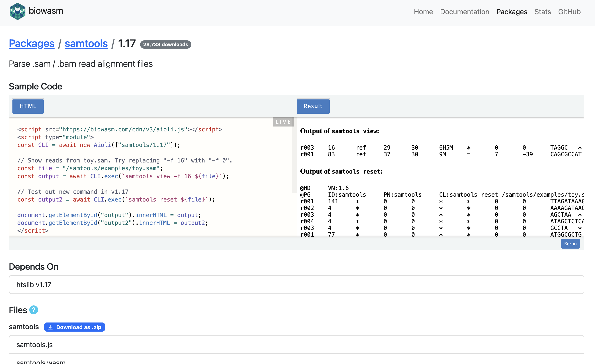
Task: Click the samtools breadcrumb link
Action: 86,44
